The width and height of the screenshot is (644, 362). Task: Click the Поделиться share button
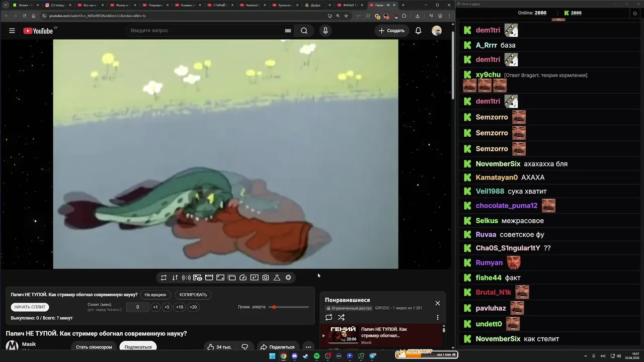(277, 347)
